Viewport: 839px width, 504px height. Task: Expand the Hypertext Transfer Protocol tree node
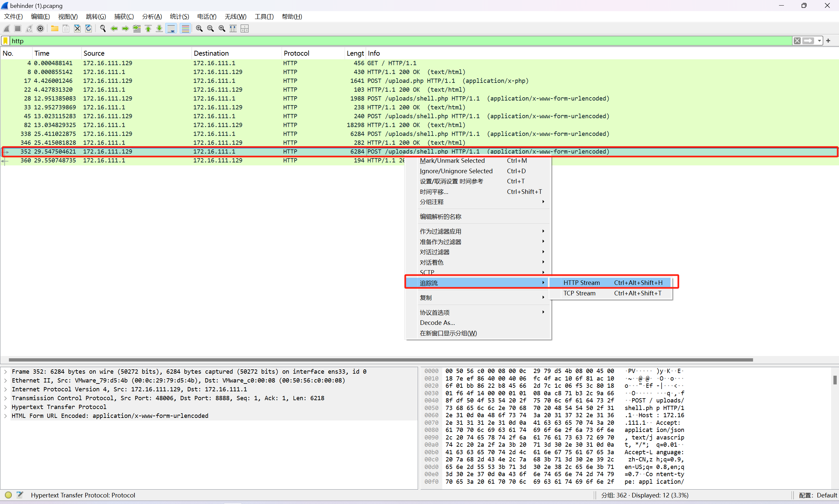click(6, 407)
